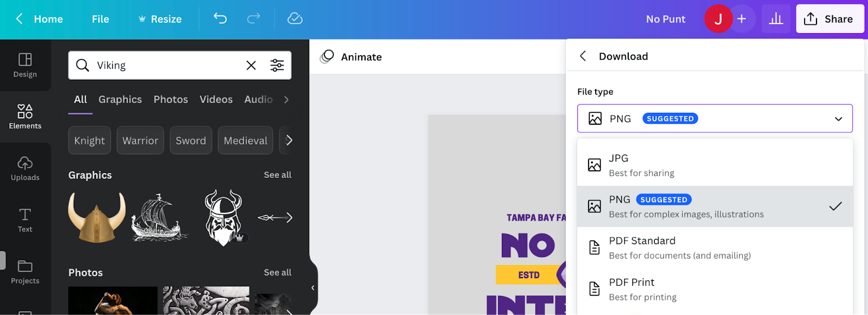868x315 pixels.
Task: Click the Warrior suggestion chip
Action: pyautogui.click(x=140, y=140)
